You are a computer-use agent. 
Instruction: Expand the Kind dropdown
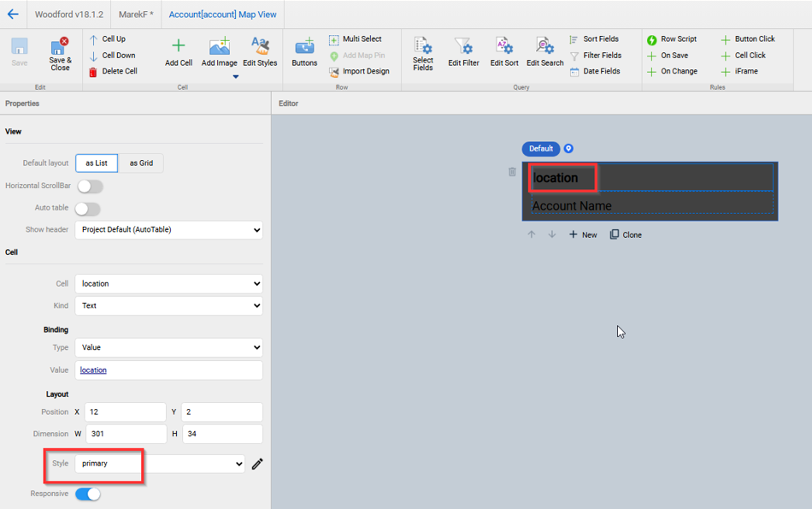[168, 305]
